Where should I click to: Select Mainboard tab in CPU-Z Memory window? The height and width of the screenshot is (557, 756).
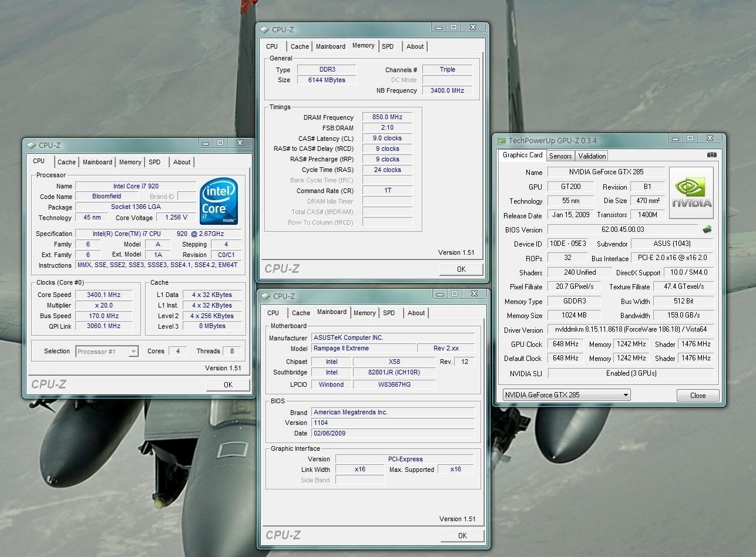click(331, 46)
